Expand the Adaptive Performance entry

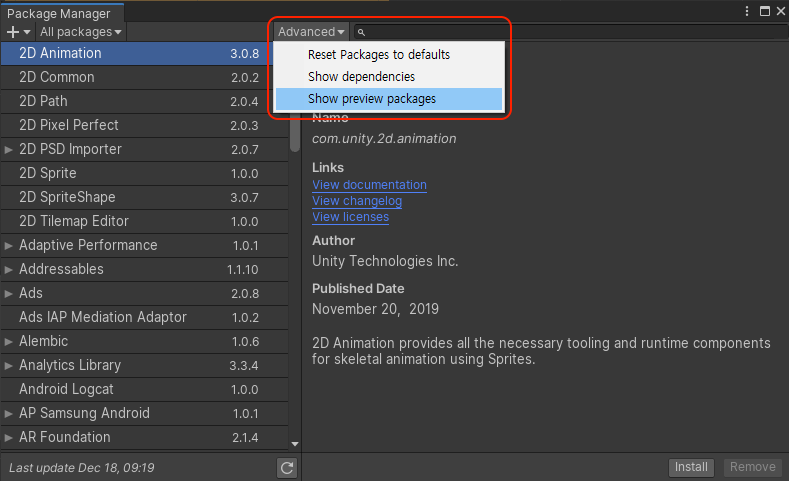(9, 246)
